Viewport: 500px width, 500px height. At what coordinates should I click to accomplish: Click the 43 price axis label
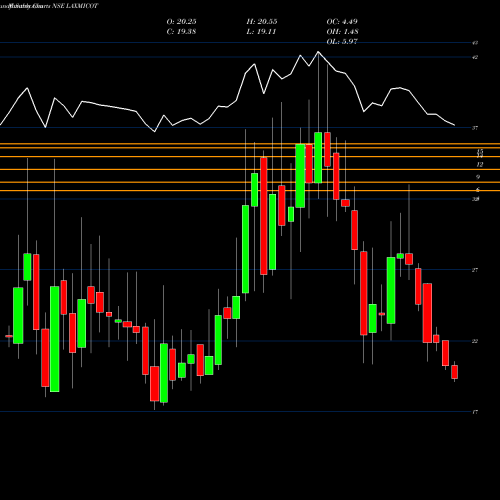pos(475,43)
